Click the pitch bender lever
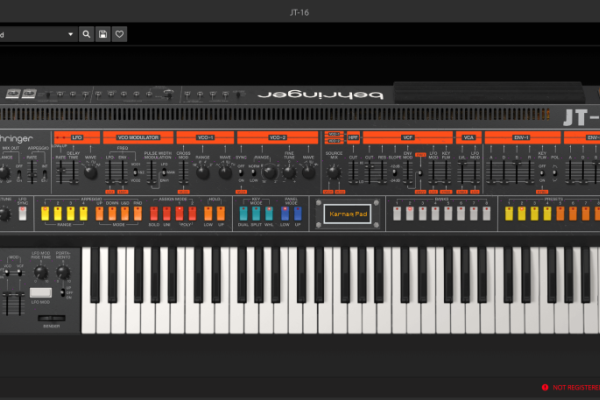 (x=52, y=318)
